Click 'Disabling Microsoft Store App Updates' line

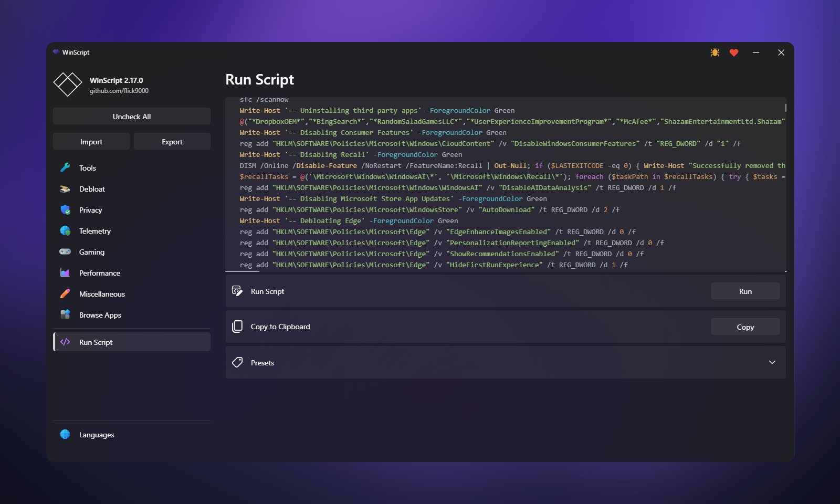pyautogui.click(x=393, y=198)
